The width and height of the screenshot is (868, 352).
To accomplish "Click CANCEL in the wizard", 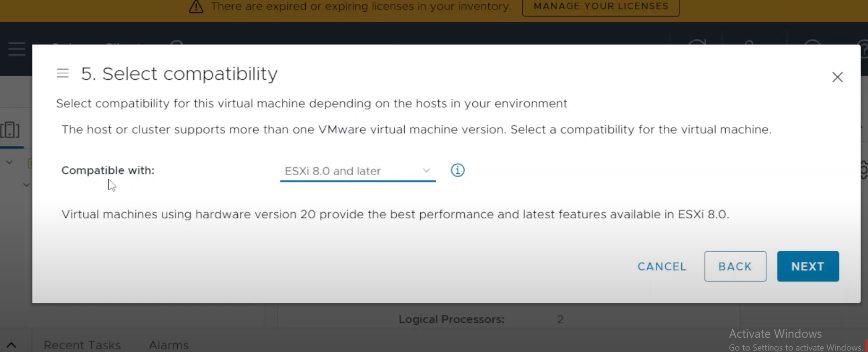I will pos(662,266).
